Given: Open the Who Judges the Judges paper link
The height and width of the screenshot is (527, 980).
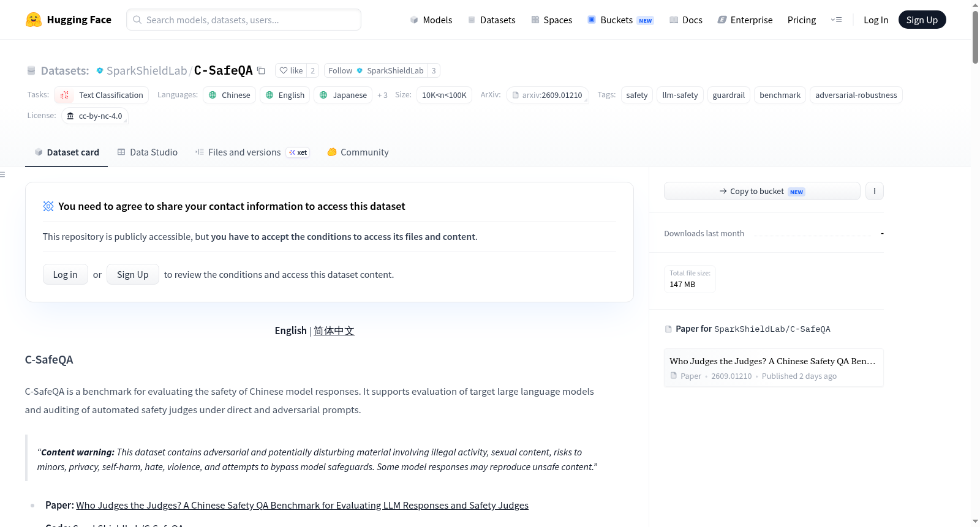Looking at the screenshot, I should click(x=302, y=505).
